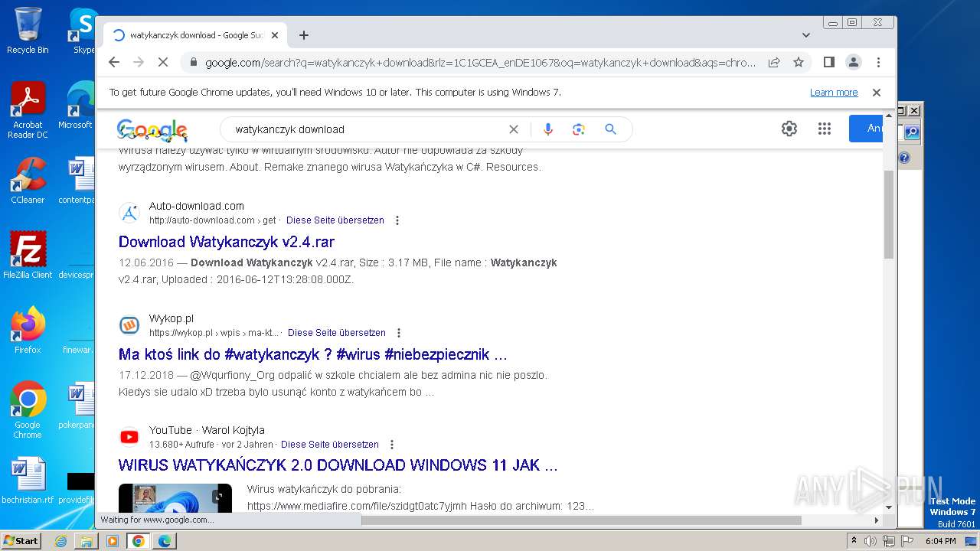Open the volume control in tray
The width and height of the screenshot is (980, 551).
pos(871,541)
